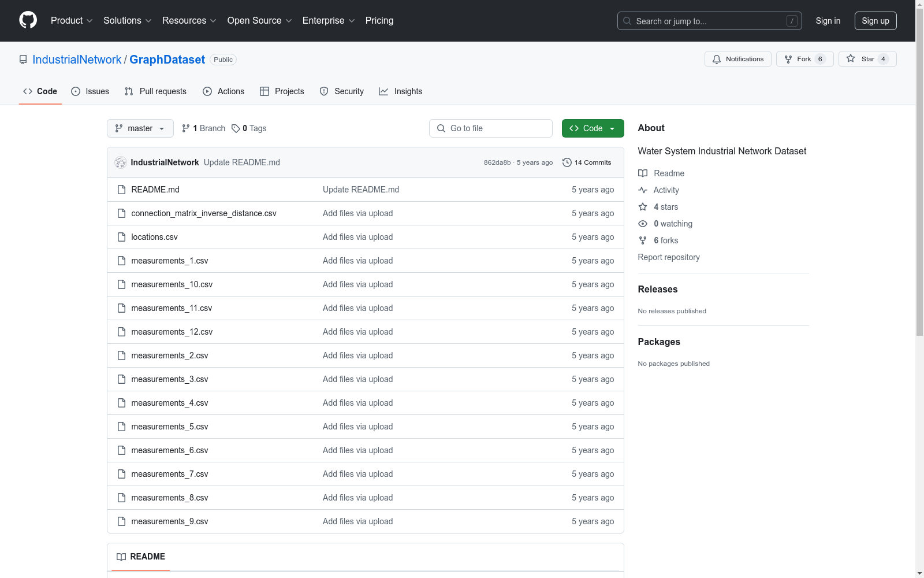Viewport: 924px width, 578px height.
Task: Open the GraphDataset repository link
Action: coord(167,60)
